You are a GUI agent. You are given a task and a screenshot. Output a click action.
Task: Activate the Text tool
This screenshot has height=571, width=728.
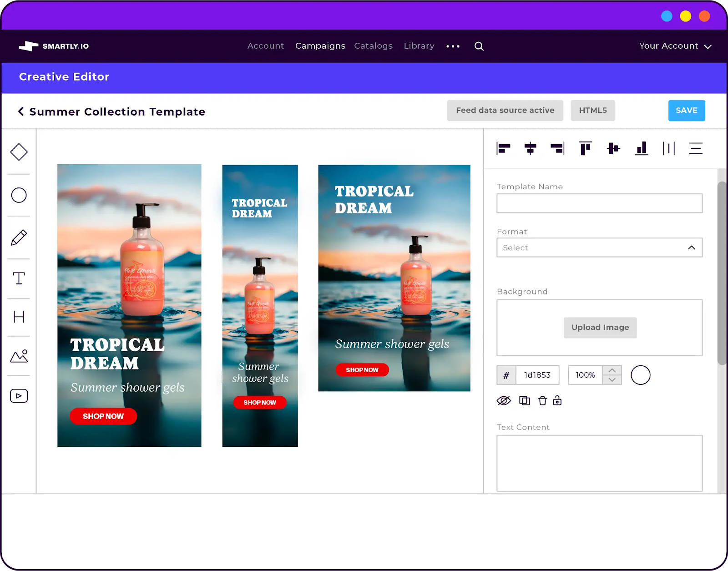pos(19,278)
